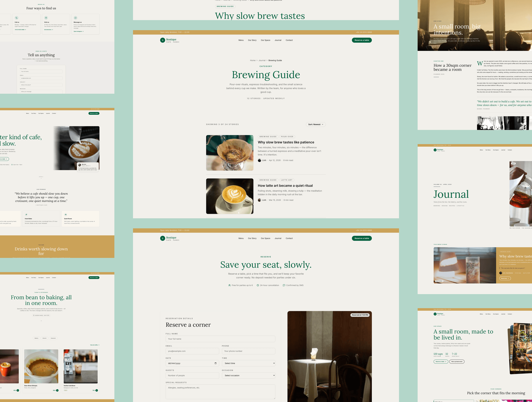532x402 pixels.
Task: Click the Boutique logo on the Journal page
Action: click(x=439, y=150)
